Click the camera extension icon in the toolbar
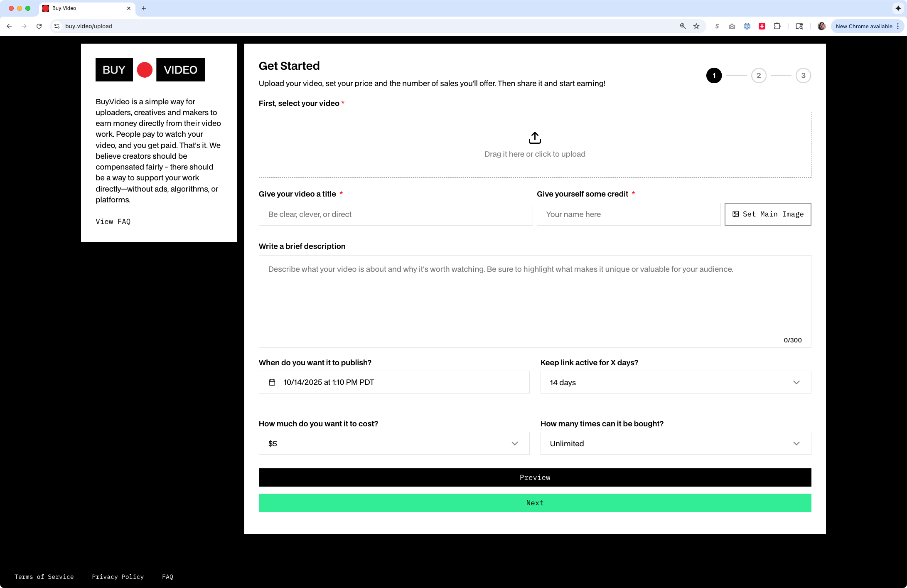This screenshot has width=907, height=588. (x=732, y=26)
